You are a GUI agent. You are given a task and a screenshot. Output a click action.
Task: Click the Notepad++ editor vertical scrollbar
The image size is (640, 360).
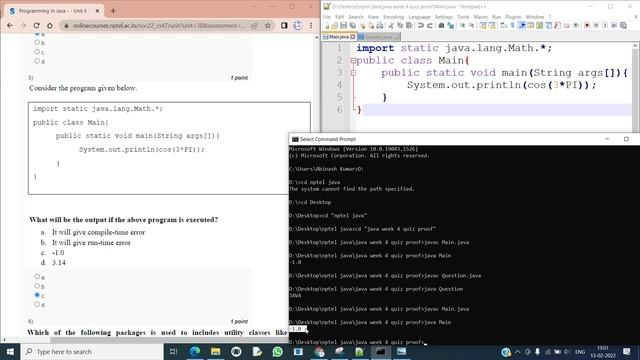pyautogui.click(x=636, y=86)
